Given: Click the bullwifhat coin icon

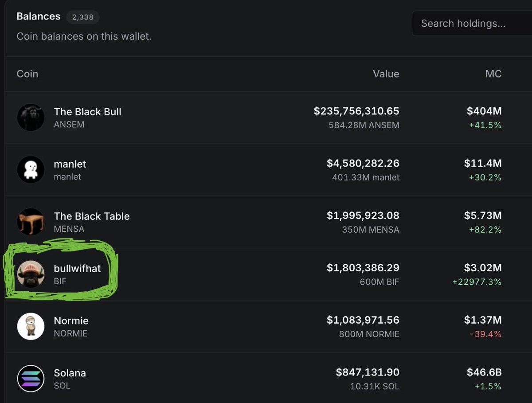Looking at the screenshot, I should click(31, 274).
